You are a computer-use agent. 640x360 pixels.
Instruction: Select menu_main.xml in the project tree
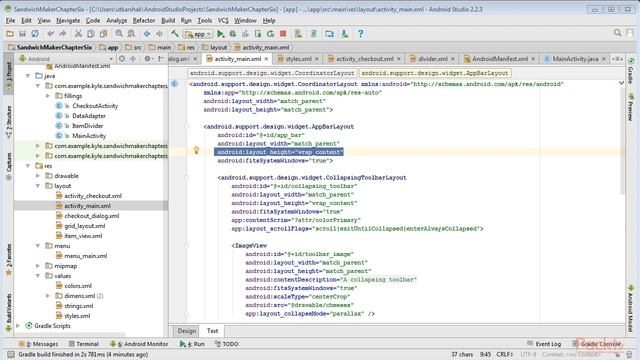coord(86,256)
